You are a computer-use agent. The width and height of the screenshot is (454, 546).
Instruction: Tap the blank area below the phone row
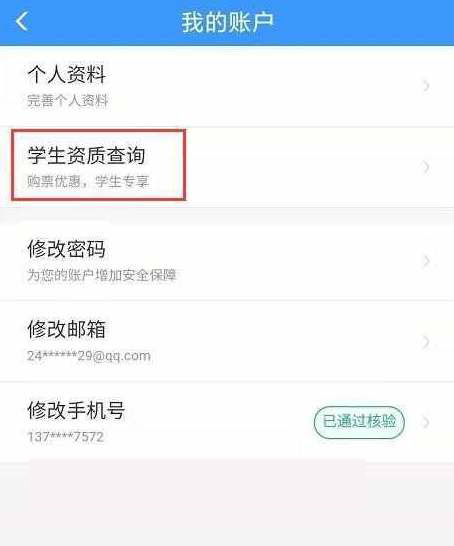pos(227,504)
